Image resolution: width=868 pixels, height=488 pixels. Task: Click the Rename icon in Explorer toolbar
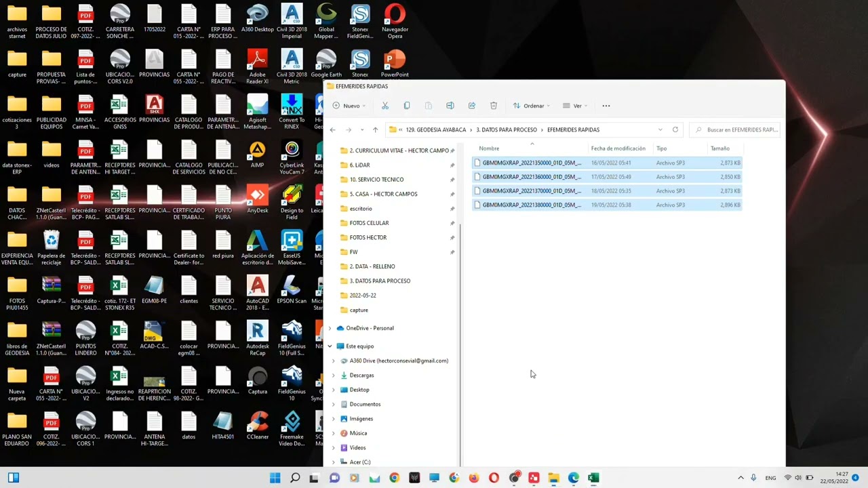coord(450,106)
